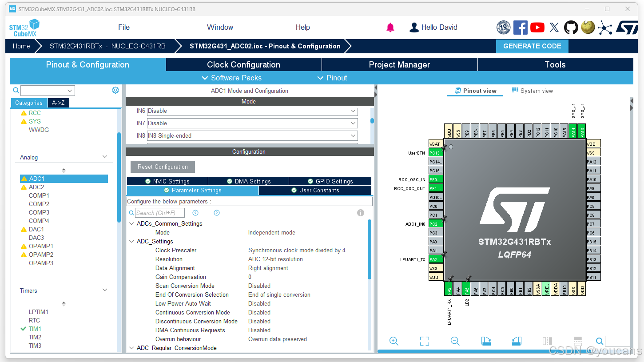Rotate the chip counter-clockwise icon

517,341
